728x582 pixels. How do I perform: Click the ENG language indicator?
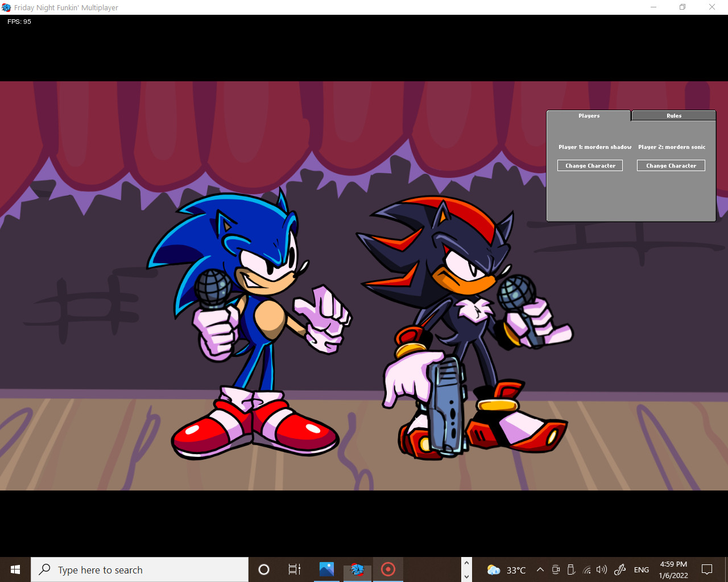[641, 569]
